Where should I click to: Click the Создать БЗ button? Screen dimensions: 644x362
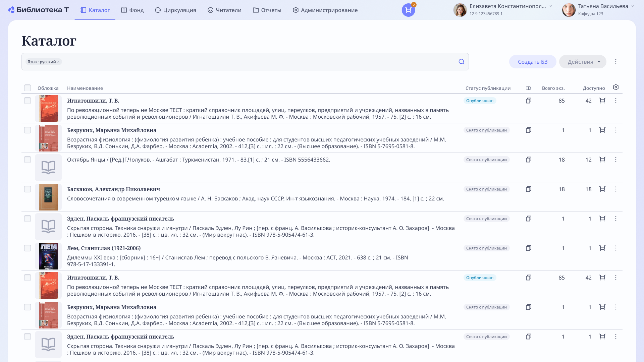tap(533, 62)
